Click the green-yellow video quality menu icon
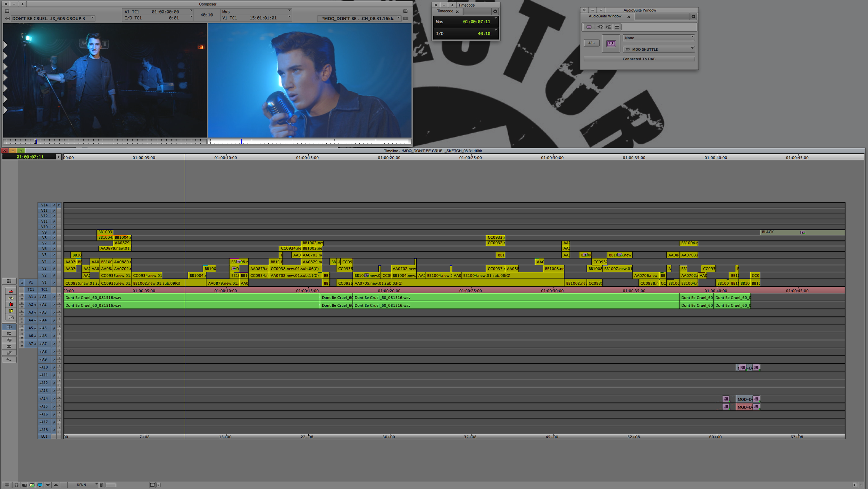The image size is (868, 489). tap(32, 485)
